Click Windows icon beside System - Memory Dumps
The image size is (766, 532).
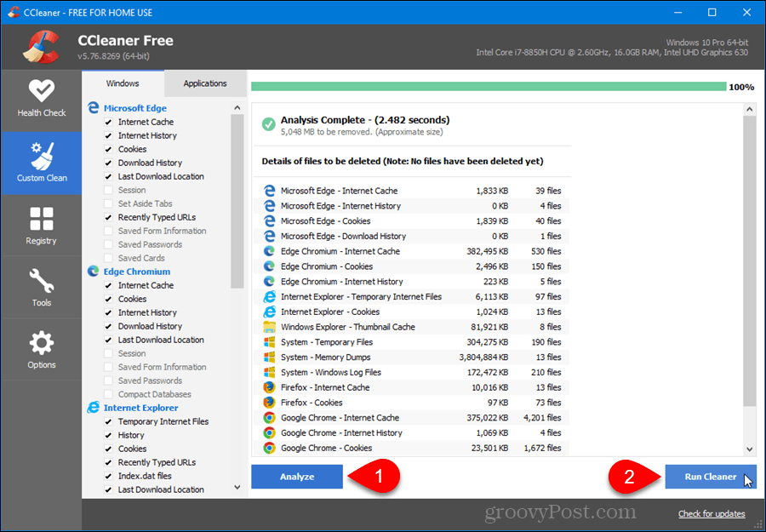tap(269, 358)
